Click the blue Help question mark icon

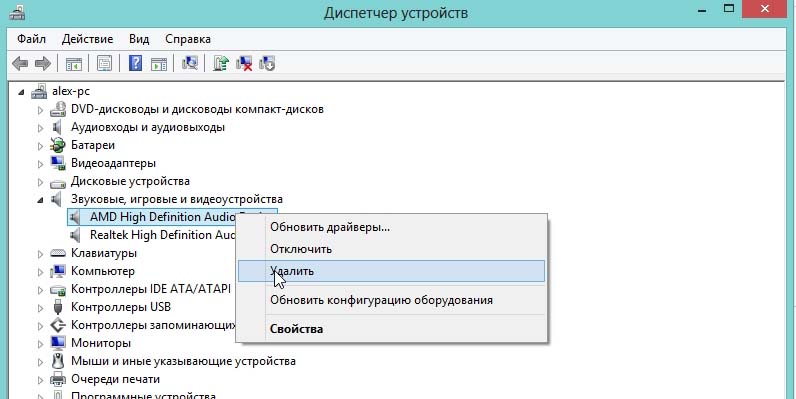coord(135,63)
